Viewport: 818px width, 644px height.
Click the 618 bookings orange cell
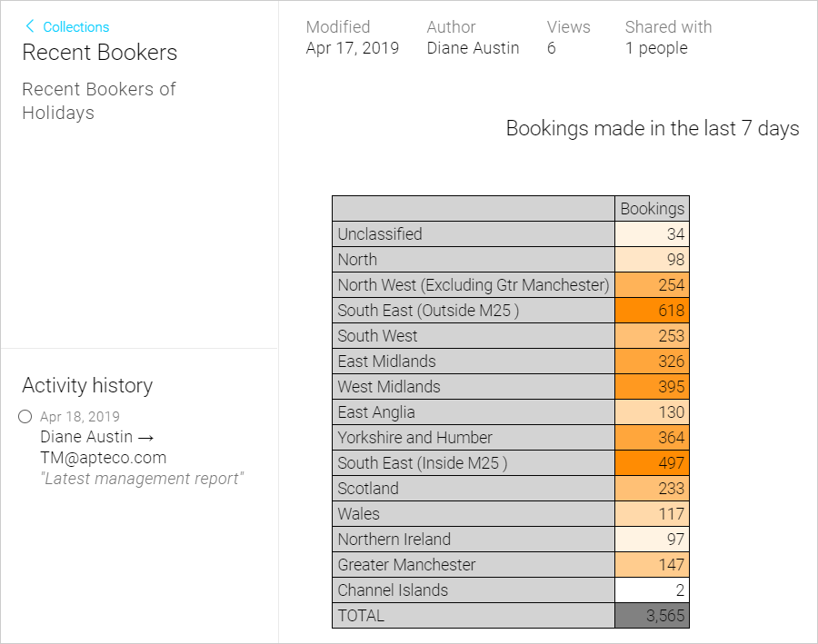pyautogui.click(x=652, y=311)
